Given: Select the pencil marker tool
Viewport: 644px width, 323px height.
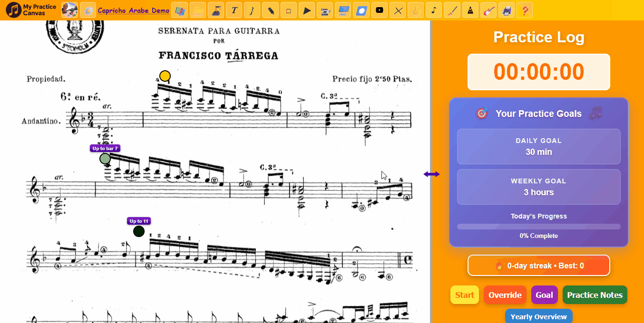Looking at the screenshot, I should (270, 10).
